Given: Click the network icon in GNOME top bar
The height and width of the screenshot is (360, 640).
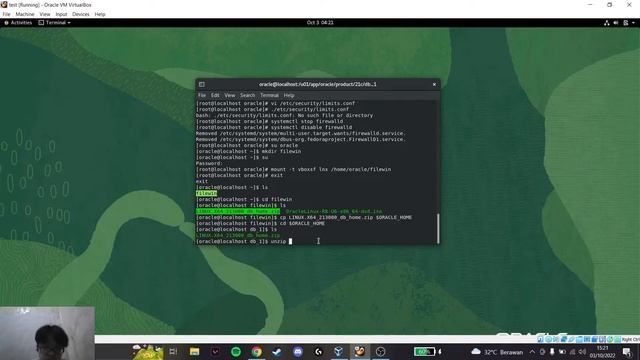Looking at the screenshot, I should click(607, 23).
